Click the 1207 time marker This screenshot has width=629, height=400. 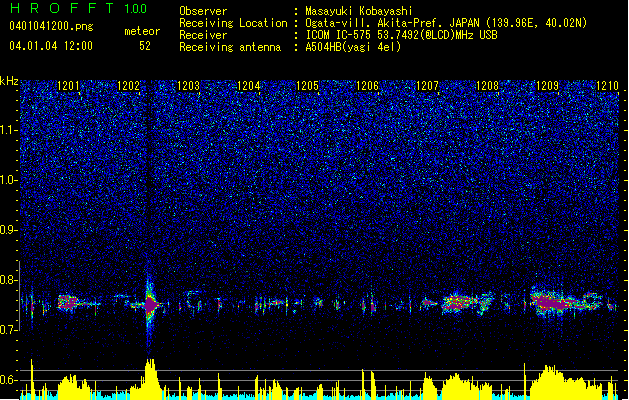(428, 86)
